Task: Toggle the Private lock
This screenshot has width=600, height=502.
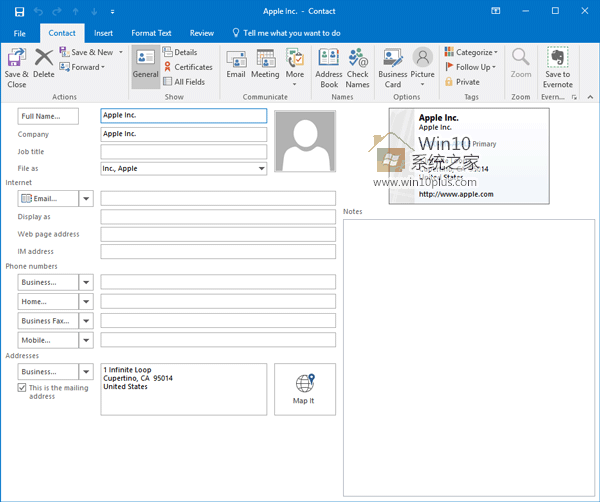Action: (462, 81)
